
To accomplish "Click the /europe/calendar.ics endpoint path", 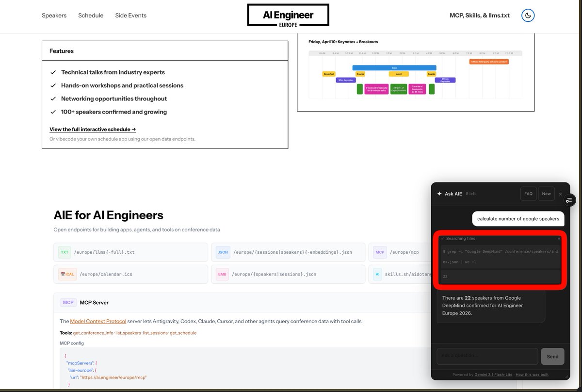I will [106, 274].
